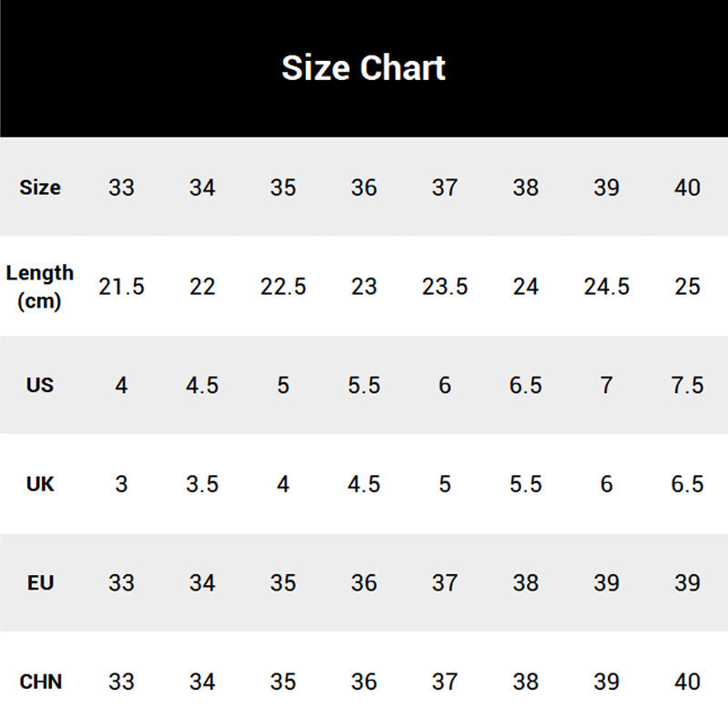Image resolution: width=728 pixels, height=728 pixels.
Task: Click the UK row label
Action: [40, 484]
